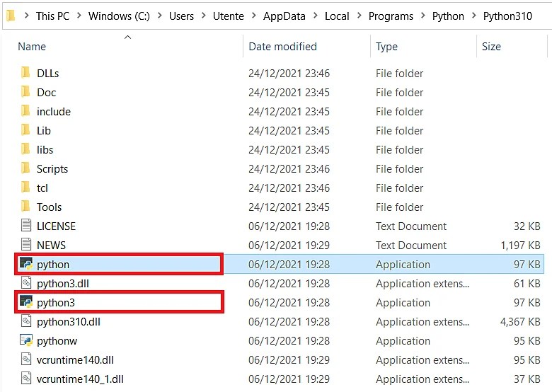
Task: Click the 4,367 KB size value
Action: click(520, 322)
